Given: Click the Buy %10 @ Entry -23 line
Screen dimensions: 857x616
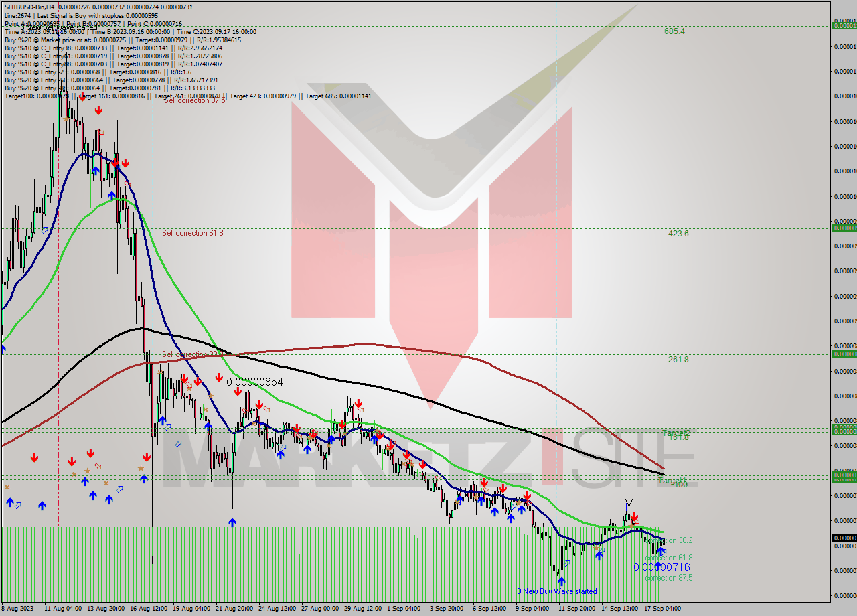Looking at the screenshot, I should click(x=98, y=72).
